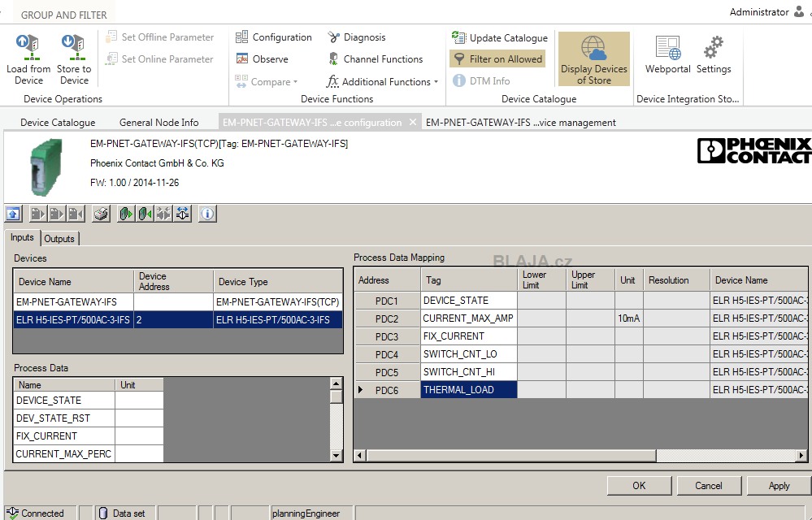Select DEV_STATE_RST in Process Data list
812x520 pixels.
64,418
